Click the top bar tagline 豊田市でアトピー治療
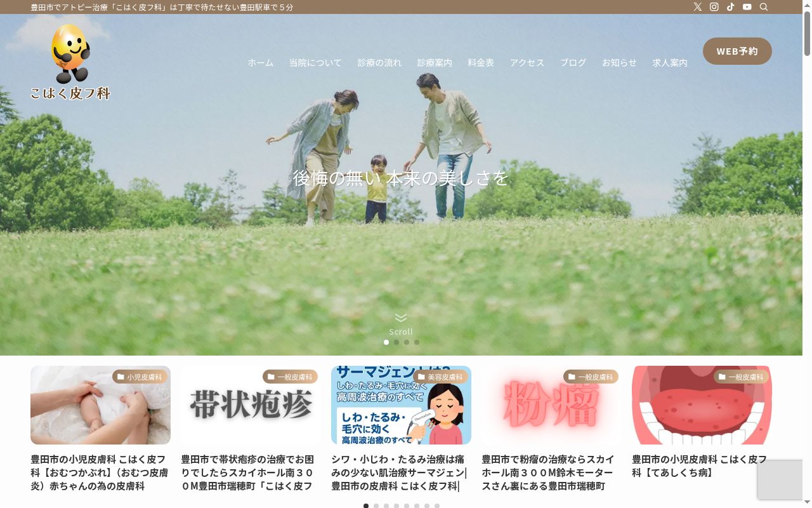The height and width of the screenshot is (508, 812). pos(162,7)
